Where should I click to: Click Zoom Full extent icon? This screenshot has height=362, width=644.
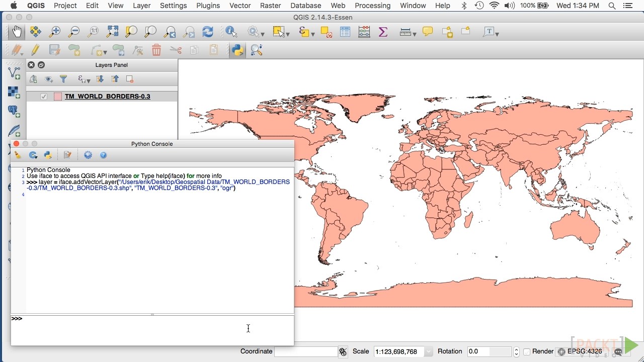tap(112, 32)
